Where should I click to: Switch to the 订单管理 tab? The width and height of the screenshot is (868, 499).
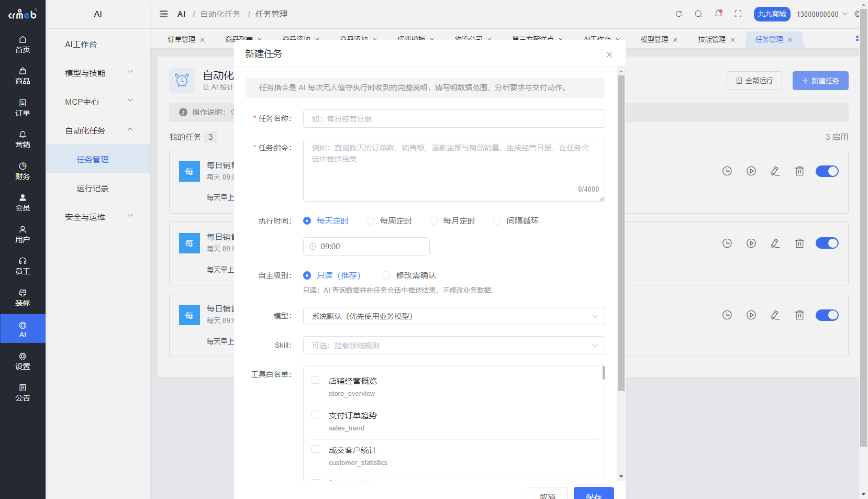(181, 39)
